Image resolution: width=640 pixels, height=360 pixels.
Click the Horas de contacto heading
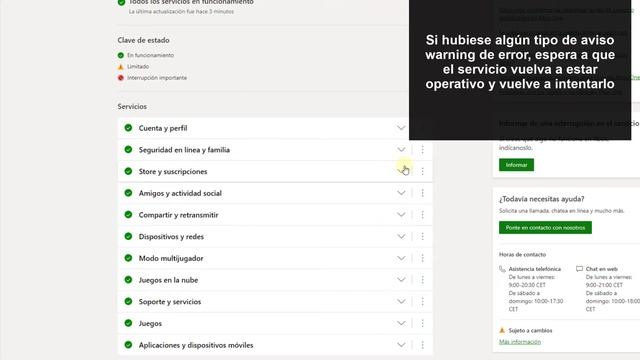tap(522, 254)
